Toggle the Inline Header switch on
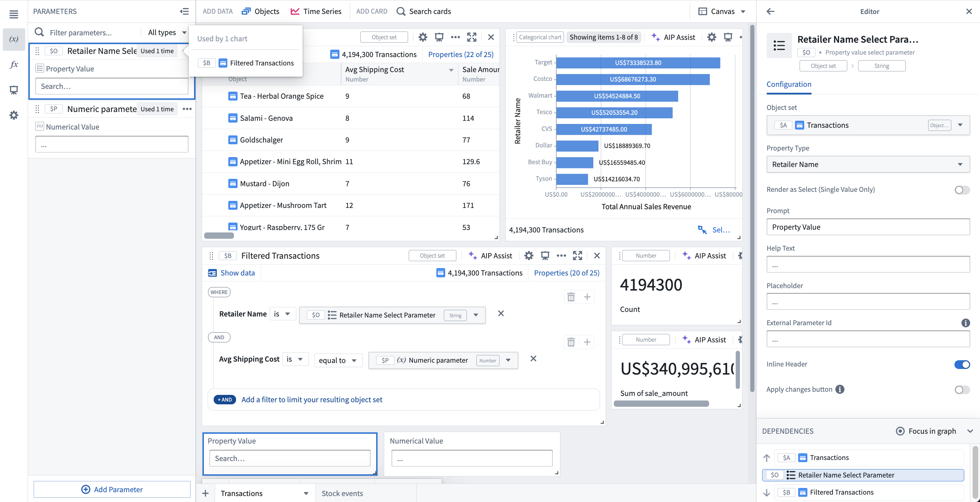Screen dimensions: 980x502 tap(962, 364)
